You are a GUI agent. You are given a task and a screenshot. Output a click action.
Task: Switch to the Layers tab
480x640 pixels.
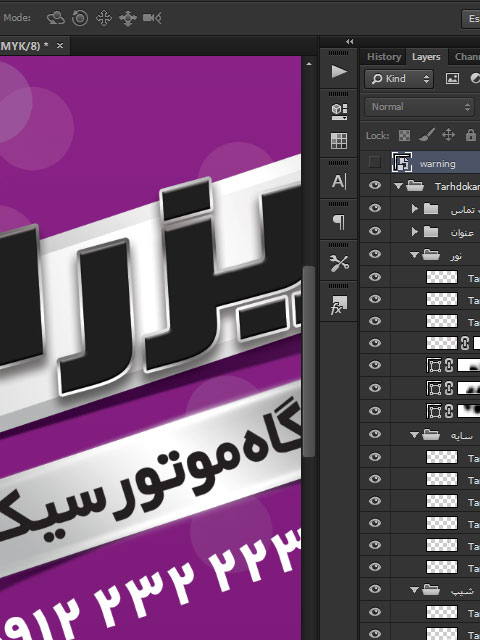pyautogui.click(x=426, y=57)
